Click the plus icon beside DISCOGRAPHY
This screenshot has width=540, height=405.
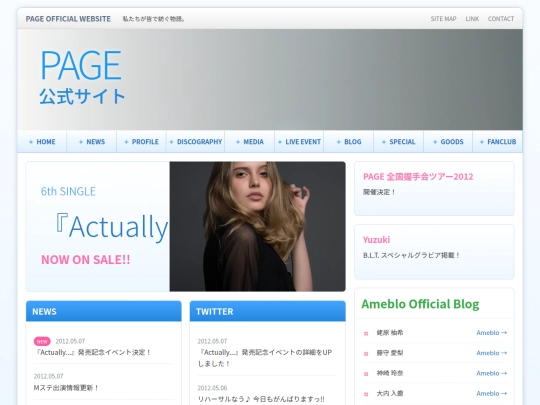pyautogui.click(x=172, y=142)
